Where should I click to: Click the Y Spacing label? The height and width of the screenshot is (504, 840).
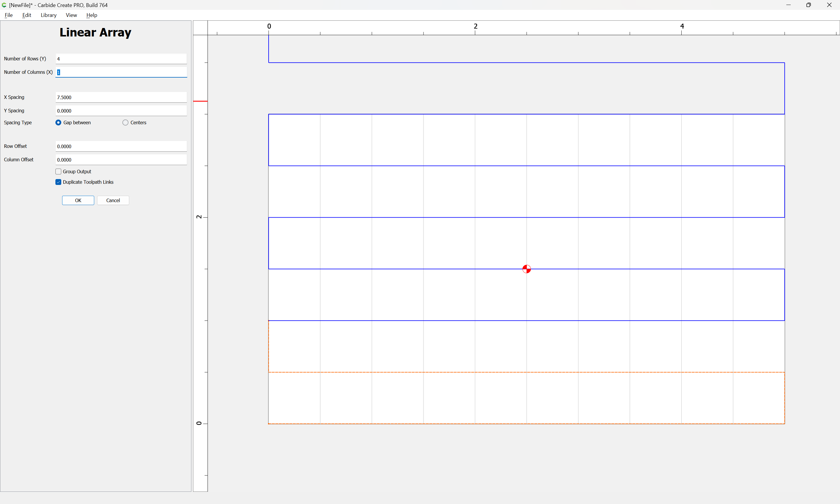click(x=14, y=111)
